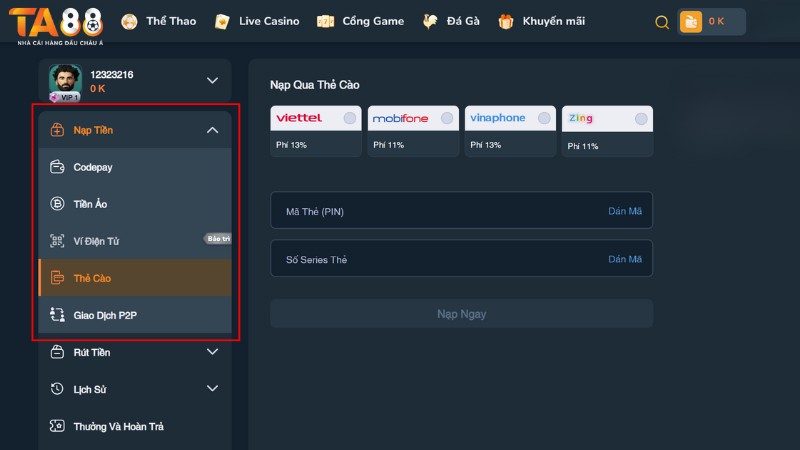The image size is (800, 450).
Task: Click the Nạp Ngay button
Action: pos(461,313)
